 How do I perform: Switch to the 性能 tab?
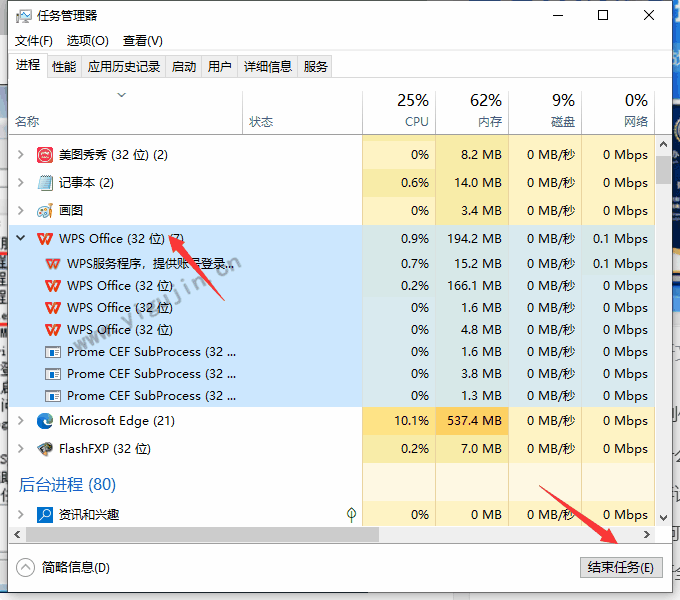pos(64,67)
